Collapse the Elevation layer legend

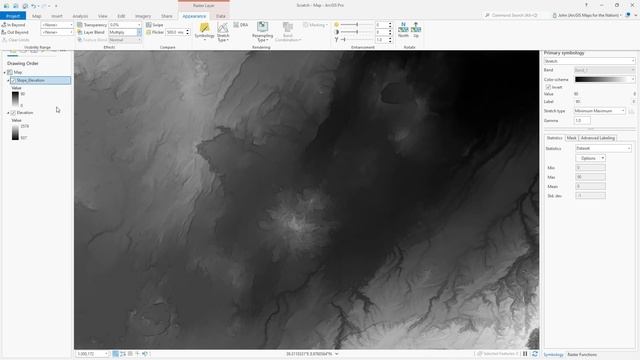coord(8,113)
